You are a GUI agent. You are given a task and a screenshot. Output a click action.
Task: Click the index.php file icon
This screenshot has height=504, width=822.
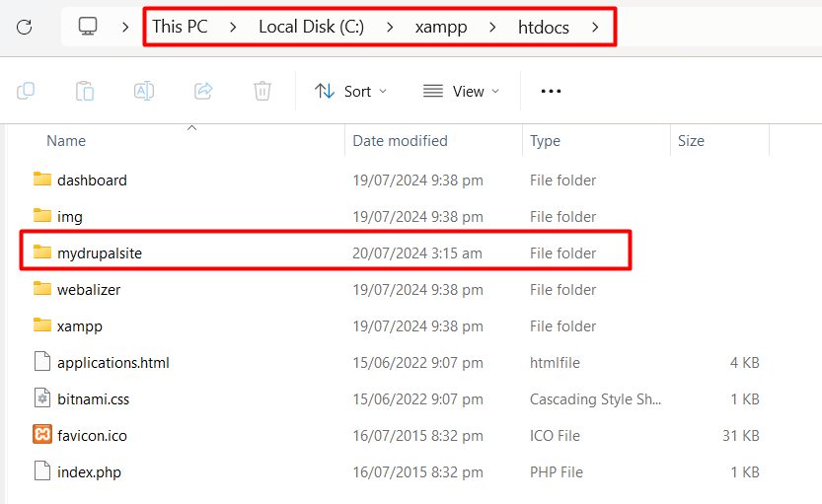(42, 471)
